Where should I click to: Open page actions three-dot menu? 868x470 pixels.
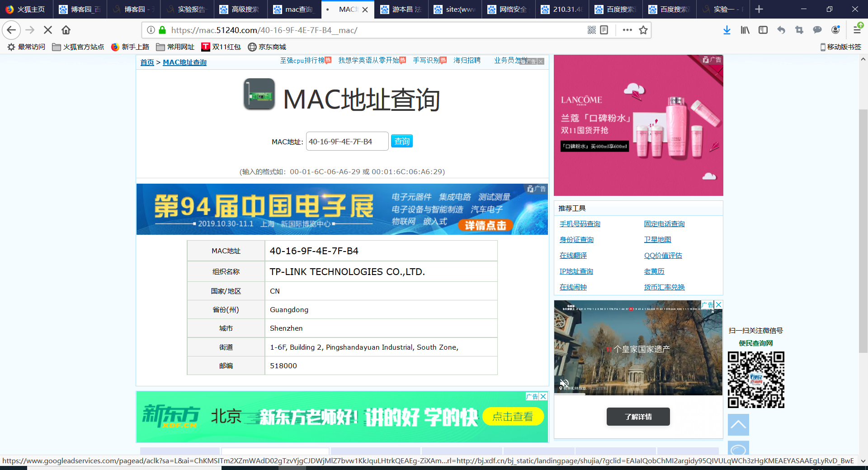click(x=627, y=30)
